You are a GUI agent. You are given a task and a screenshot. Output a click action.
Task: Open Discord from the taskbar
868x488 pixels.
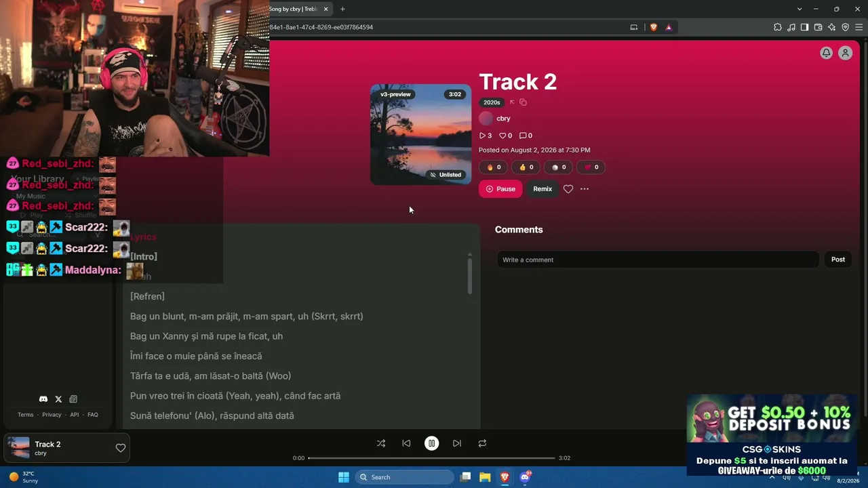(x=525, y=477)
